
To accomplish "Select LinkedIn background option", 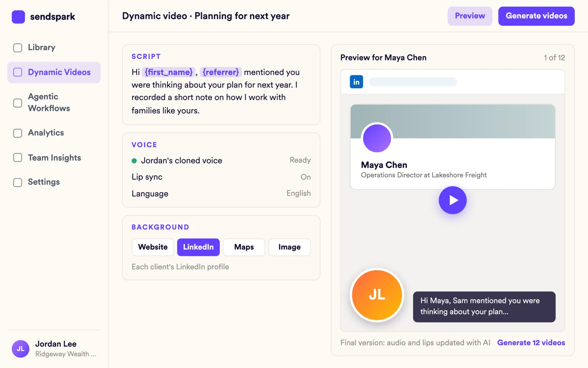I will (x=198, y=247).
